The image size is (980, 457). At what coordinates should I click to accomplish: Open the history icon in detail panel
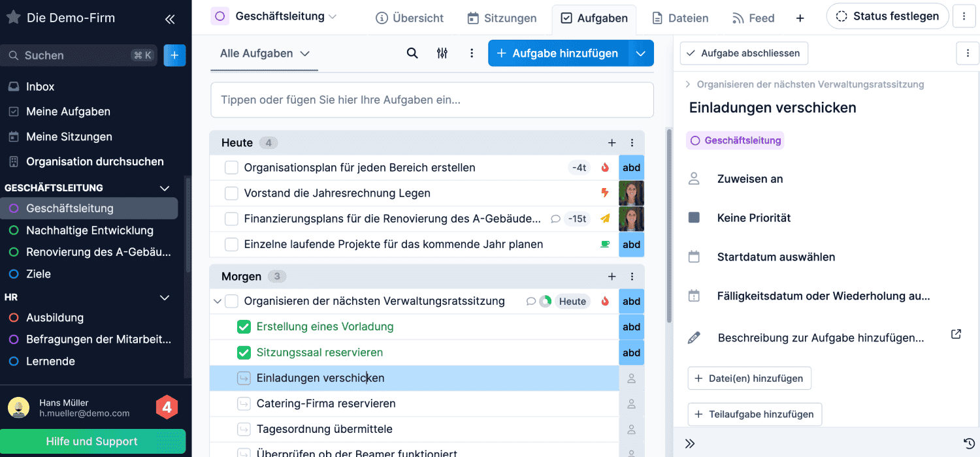click(969, 443)
